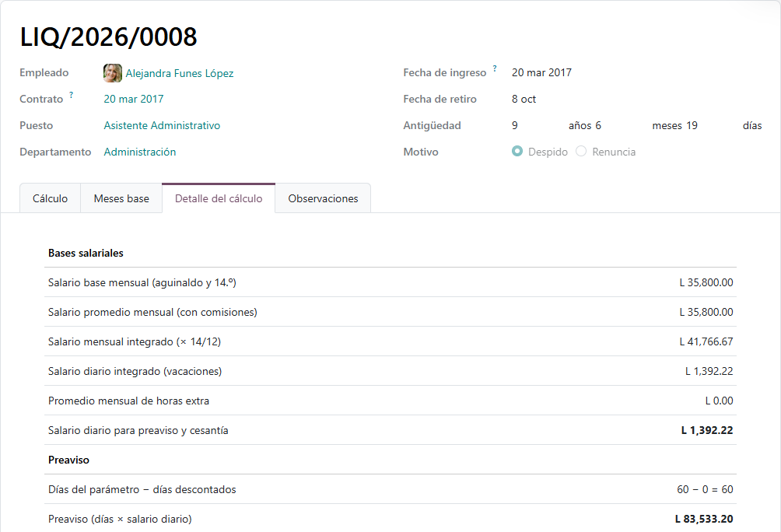The height and width of the screenshot is (532, 781).
Task: Switch to the Cálculo tab
Action: 51,198
